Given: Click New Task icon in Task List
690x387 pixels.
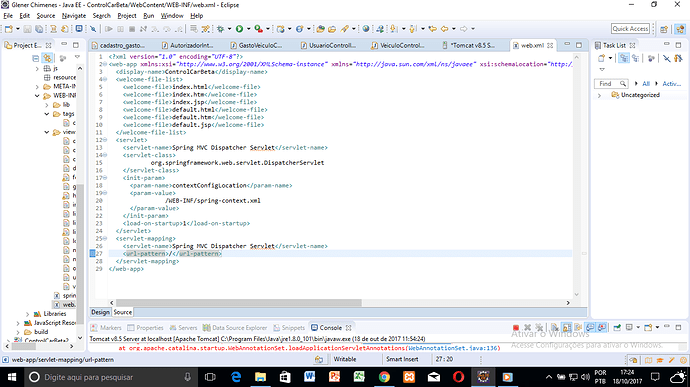Looking at the screenshot, I should click(602, 58).
